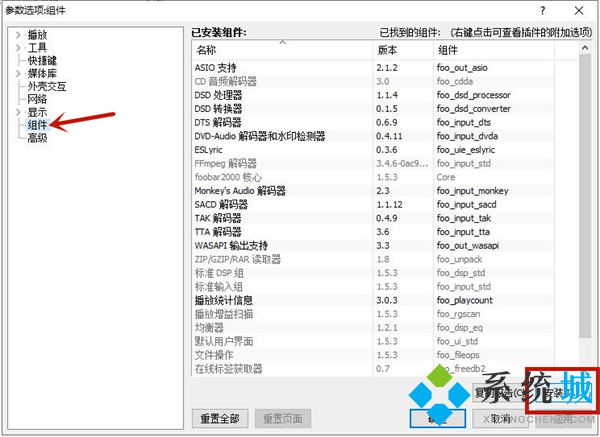Select the ASIO 支持 component row
600x437 pixels.
(373, 68)
